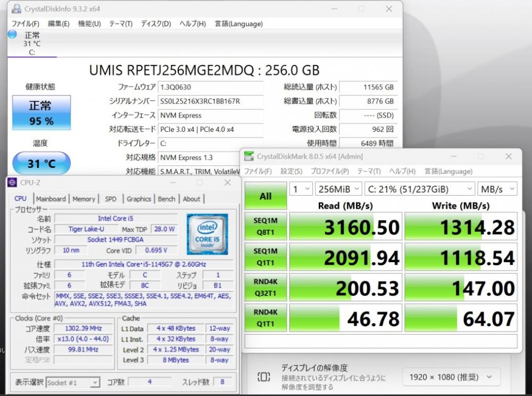The width and height of the screenshot is (532, 396).
Task: Click the 31 °C temperature button
Action: click(x=41, y=163)
